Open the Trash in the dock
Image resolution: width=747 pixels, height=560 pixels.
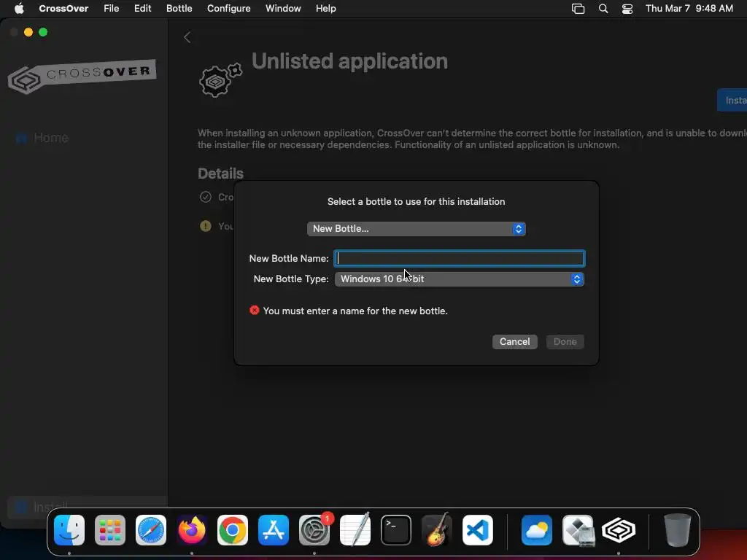677,530
